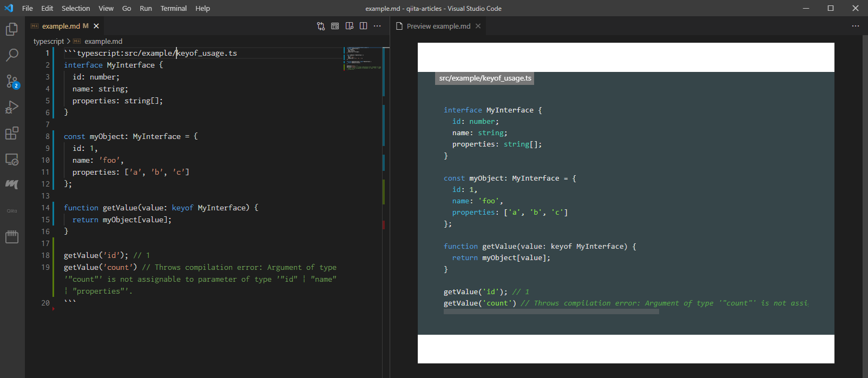Image resolution: width=868 pixels, height=378 pixels.
Task: Open the Search view in activity bar
Action: [x=12, y=55]
